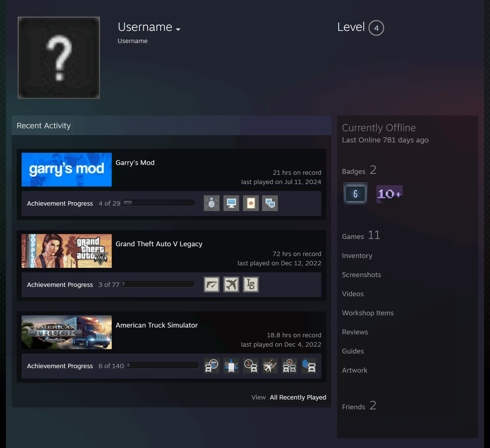This screenshot has width=490, height=448.
Task: Open Garry's Mod dual-monitor achievement icon
Action: (270, 203)
